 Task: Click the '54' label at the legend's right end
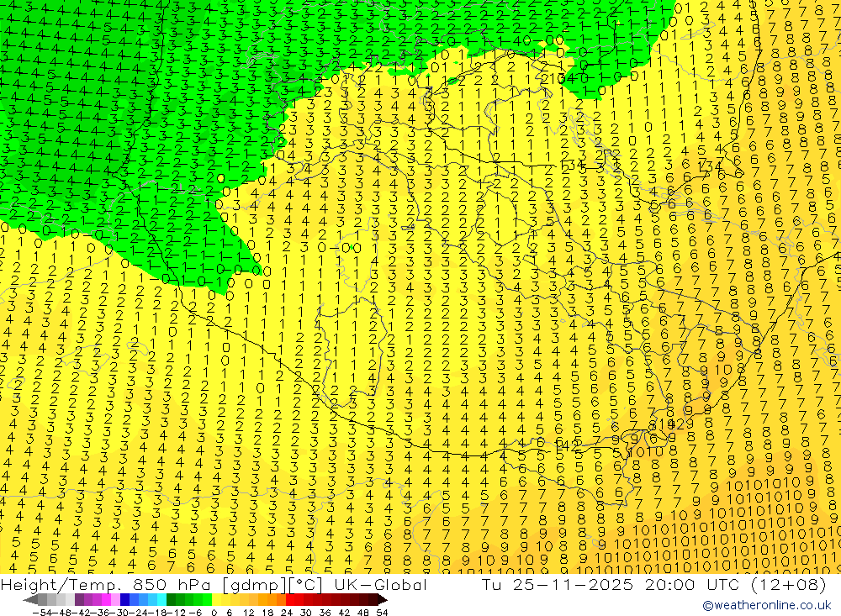(382, 613)
